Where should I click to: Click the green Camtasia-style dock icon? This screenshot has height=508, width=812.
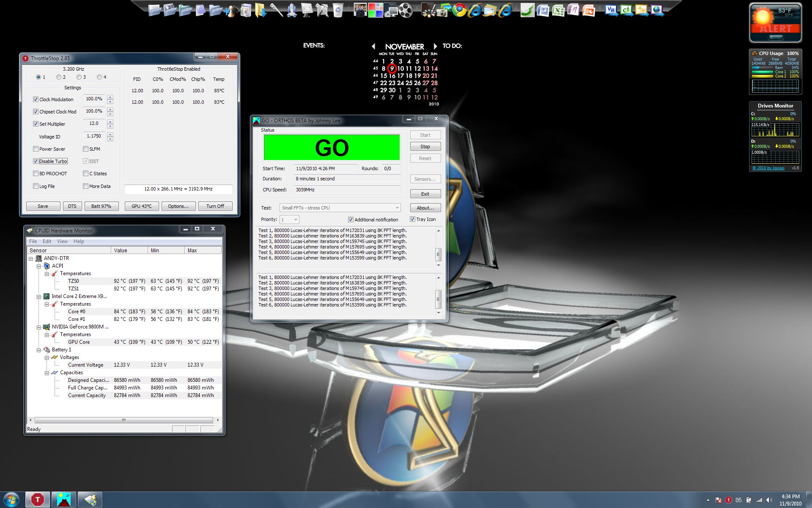[x=528, y=10]
